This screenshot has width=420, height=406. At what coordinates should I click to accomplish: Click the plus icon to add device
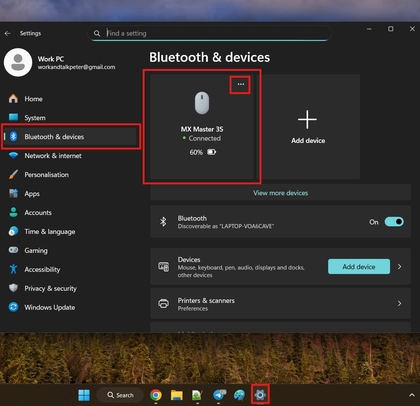pos(307,119)
